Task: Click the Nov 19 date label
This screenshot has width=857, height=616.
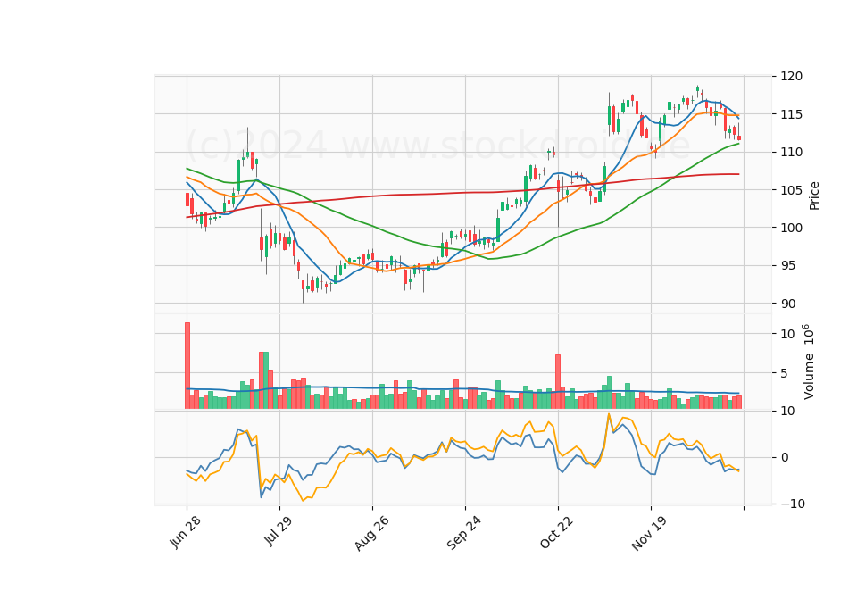Action: [x=649, y=533]
